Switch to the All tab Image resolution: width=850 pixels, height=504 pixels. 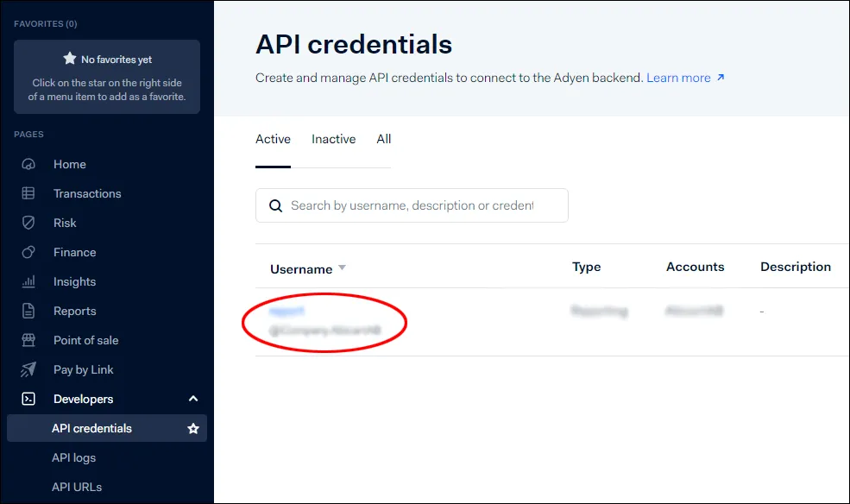384,139
